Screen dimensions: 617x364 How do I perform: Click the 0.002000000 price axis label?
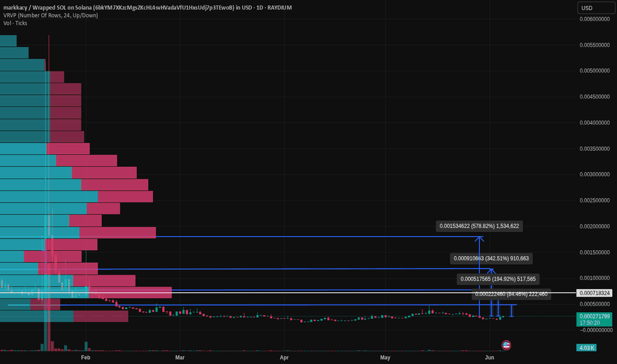pyautogui.click(x=594, y=226)
